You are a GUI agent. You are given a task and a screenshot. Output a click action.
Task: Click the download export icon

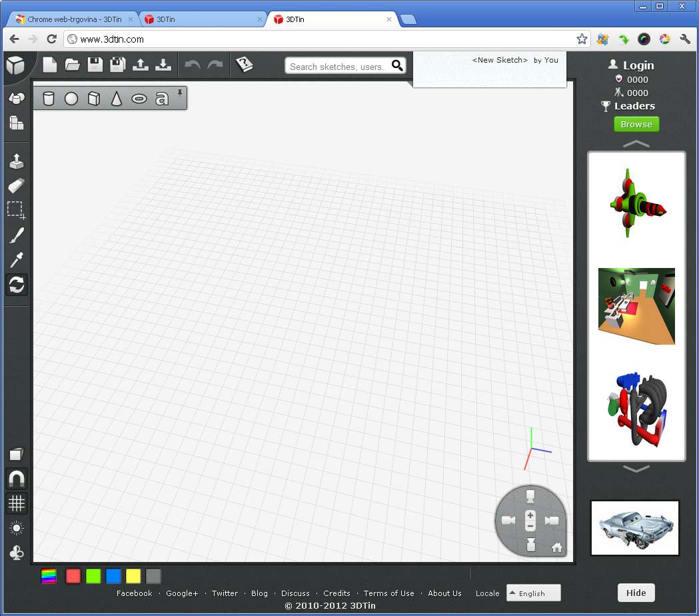point(163,65)
